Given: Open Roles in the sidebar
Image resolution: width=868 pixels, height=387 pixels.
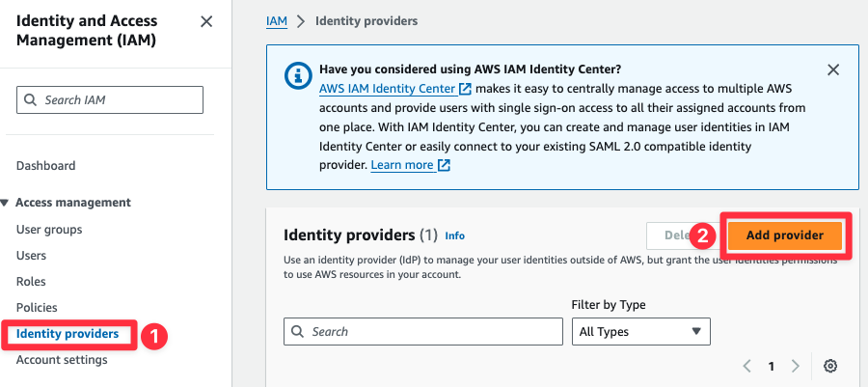Looking at the screenshot, I should point(31,281).
